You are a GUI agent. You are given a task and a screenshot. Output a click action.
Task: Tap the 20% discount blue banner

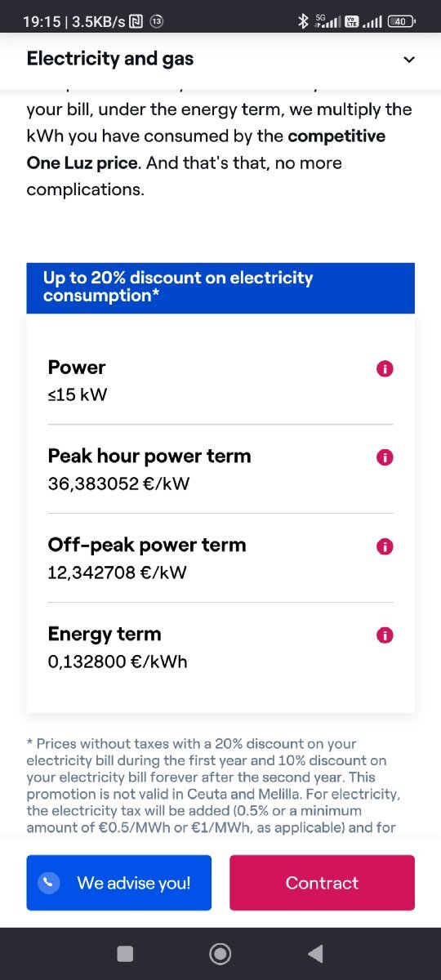pyautogui.click(x=220, y=287)
